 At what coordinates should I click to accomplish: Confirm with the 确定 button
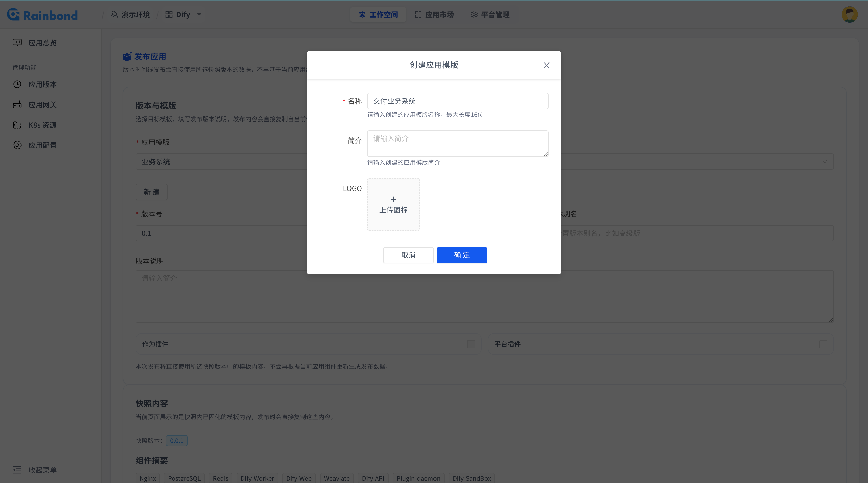462,255
